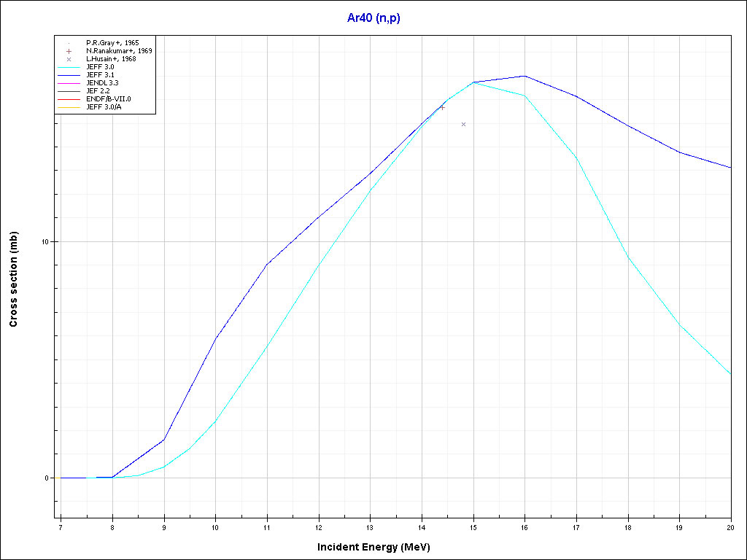Click the cyan curve endpoint at 20 MeV
The height and width of the screenshot is (560, 747).
point(730,374)
